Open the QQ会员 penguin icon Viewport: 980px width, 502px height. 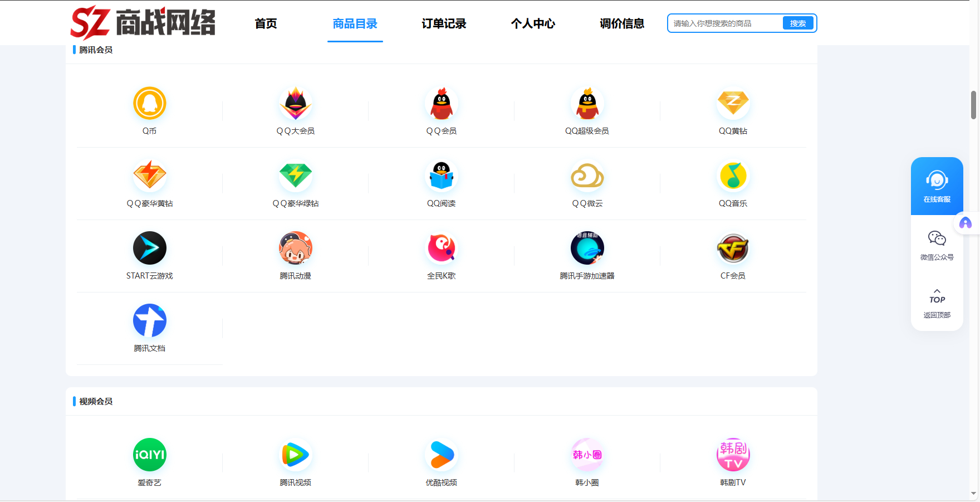[442, 103]
